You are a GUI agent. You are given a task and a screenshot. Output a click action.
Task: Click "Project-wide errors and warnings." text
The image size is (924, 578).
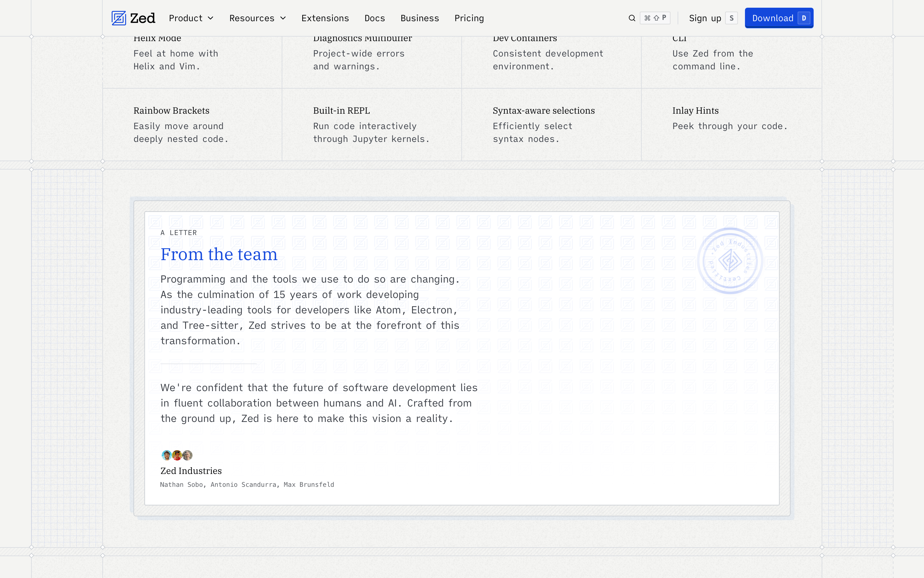358,60
